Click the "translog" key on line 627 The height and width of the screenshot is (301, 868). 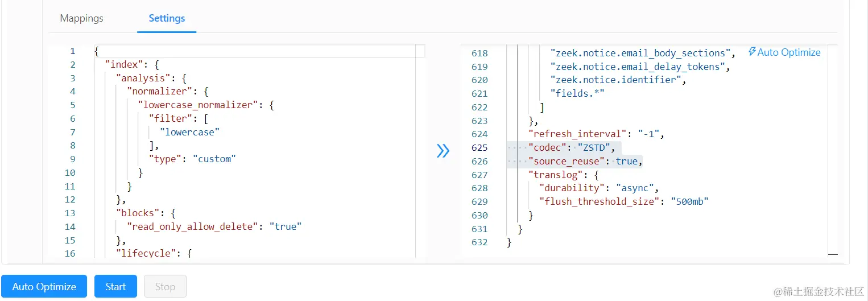point(555,175)
